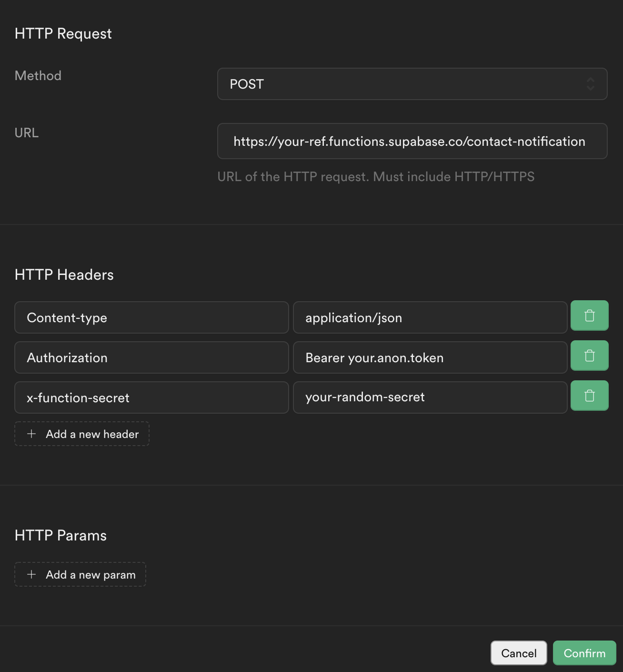Click the Confirm button

coord(584,653)
